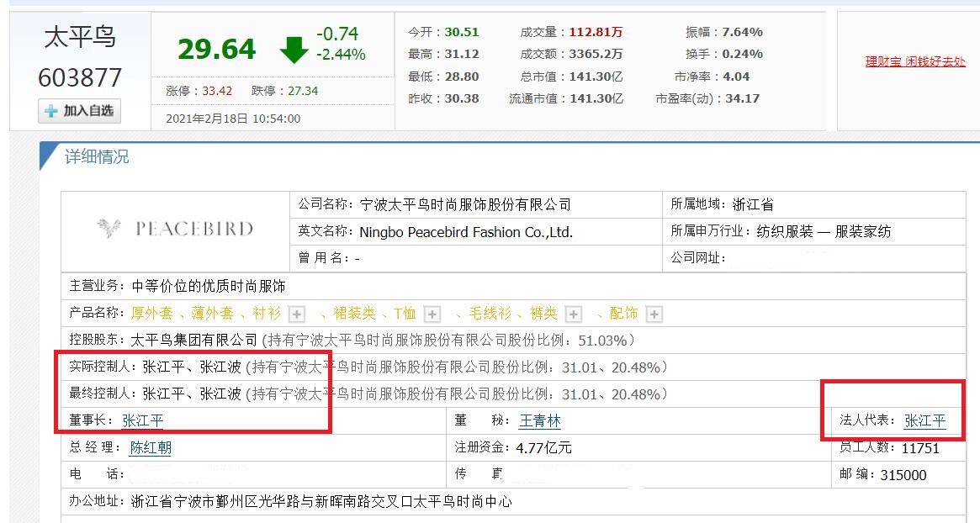Image resolution: width=980 pixels, height=523 pixels.
Task: Click the 最高 value 31.12
Action: (462, 54)
